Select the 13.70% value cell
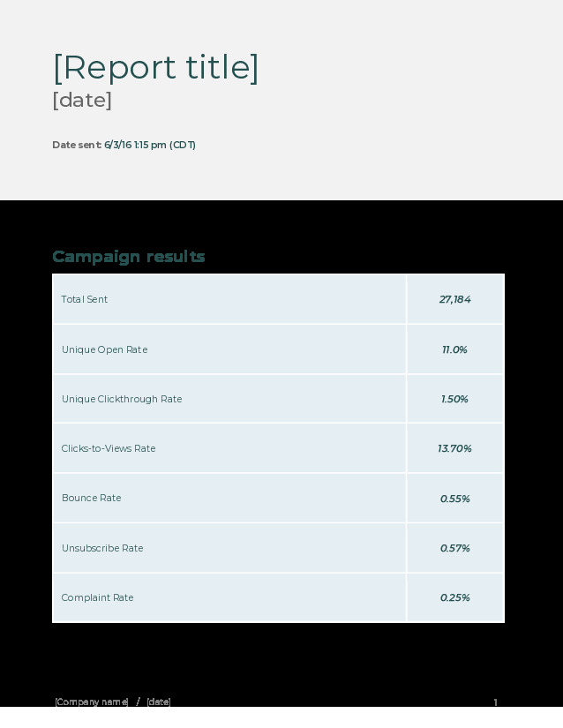This screenshot has height=728, width=563. point(454,449)
